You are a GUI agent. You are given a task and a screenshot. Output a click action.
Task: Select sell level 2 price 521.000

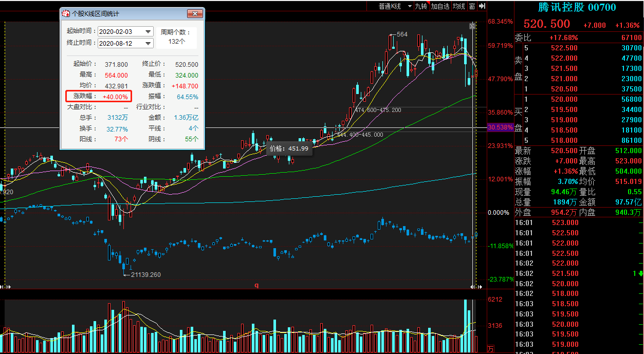coord(564,79)
